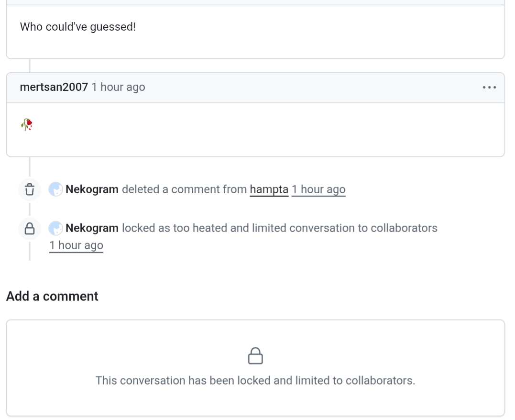
Task: Click the small lock icon in the timeline
Action: coord(30,229)
